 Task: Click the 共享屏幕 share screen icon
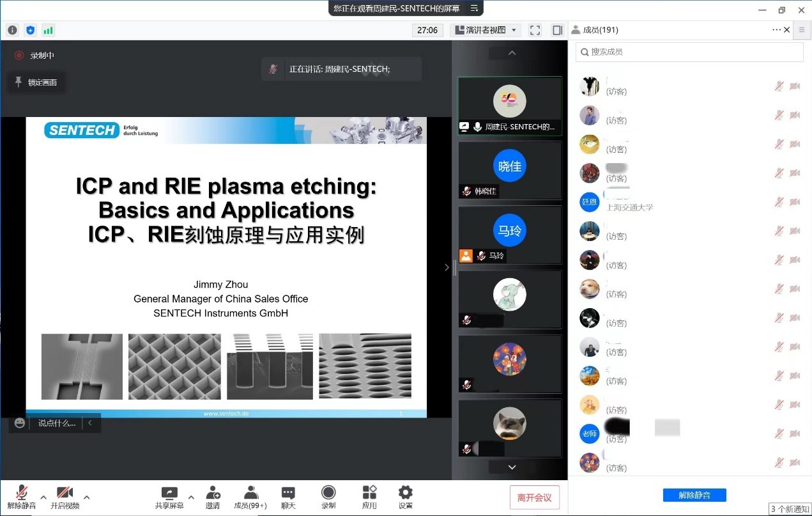[x=169, y=493]
